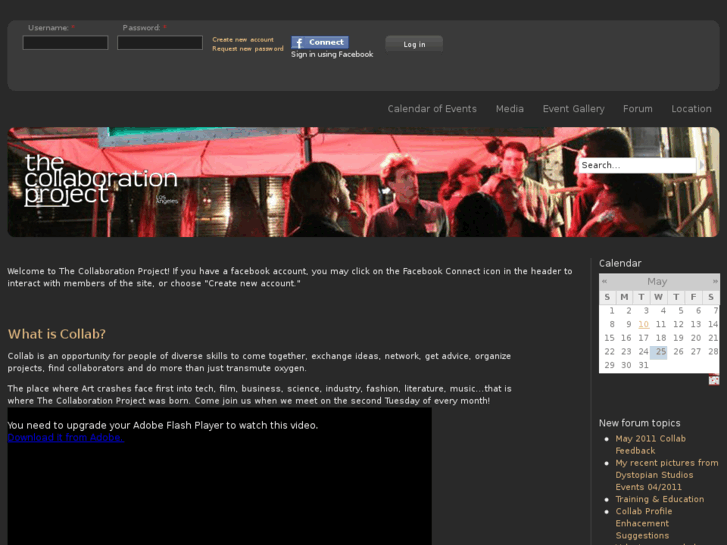The height and width of the screenshot is (545, 727).
Task: Click the Facebook Connect button
Action: click(x=320, y=42)
